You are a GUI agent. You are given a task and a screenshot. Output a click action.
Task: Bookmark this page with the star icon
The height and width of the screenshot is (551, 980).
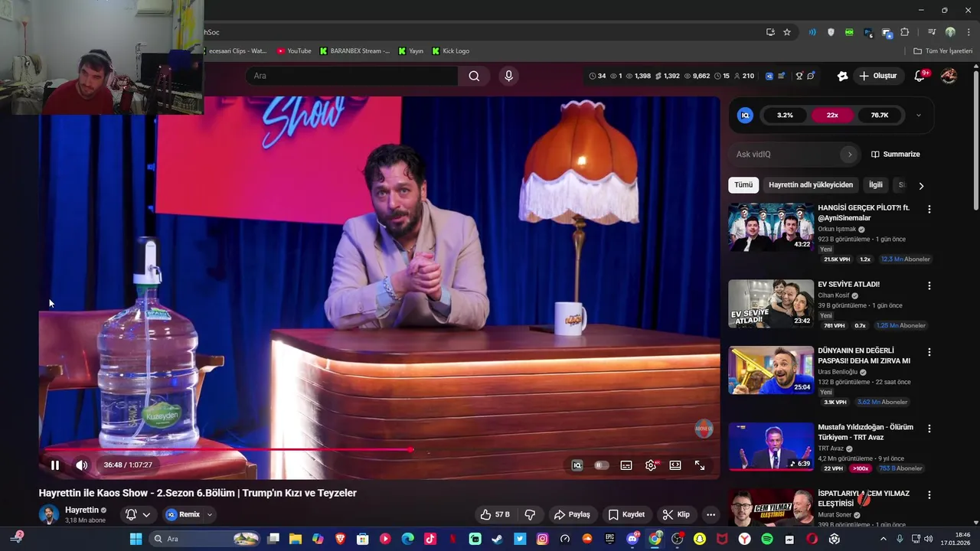[786, 32]
